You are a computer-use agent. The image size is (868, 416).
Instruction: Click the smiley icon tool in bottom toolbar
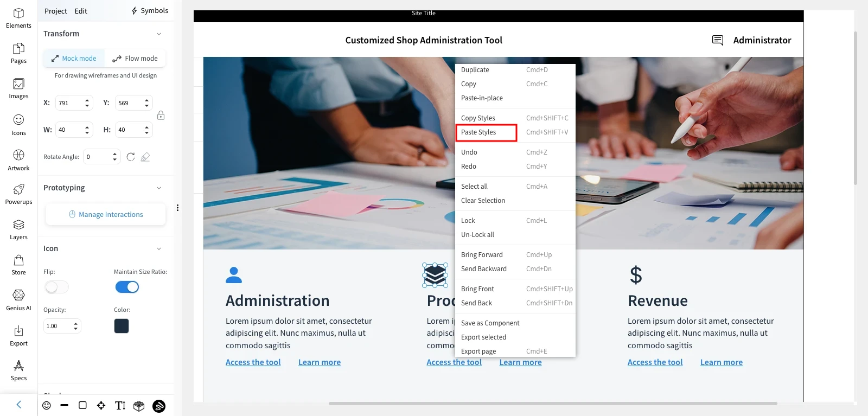[47, 405]
